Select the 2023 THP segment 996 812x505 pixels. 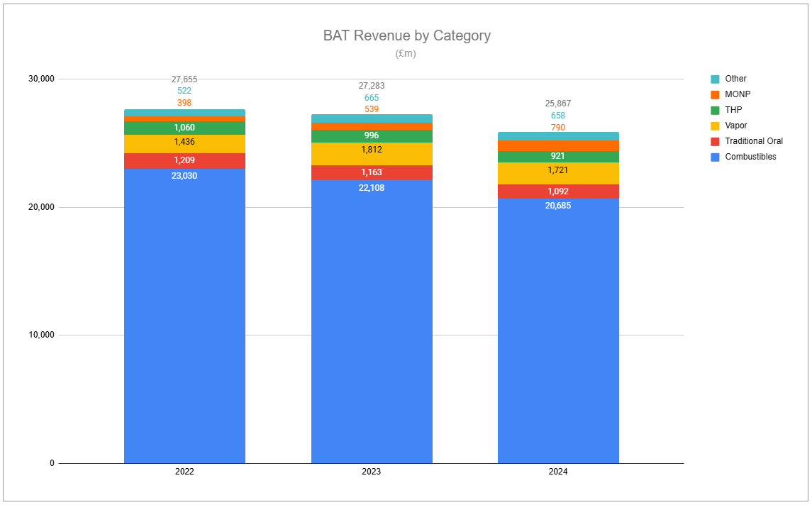pyautogui.click(x=372, y=136)
